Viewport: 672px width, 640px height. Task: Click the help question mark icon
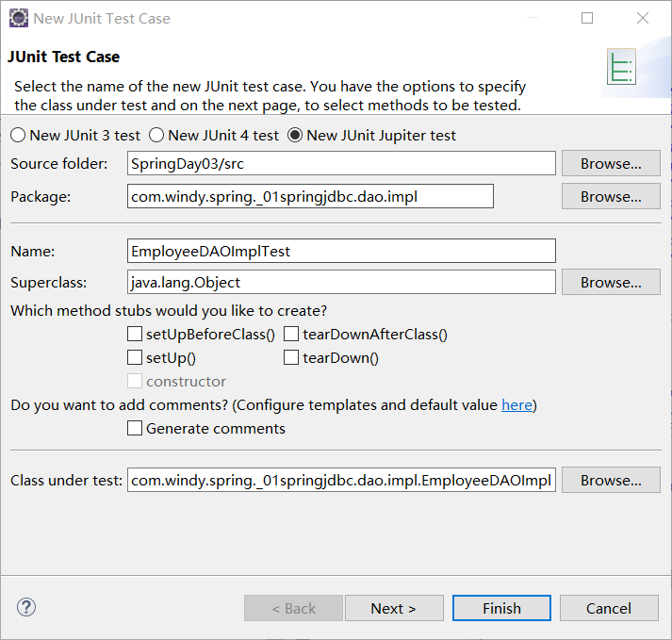point(26,608)
